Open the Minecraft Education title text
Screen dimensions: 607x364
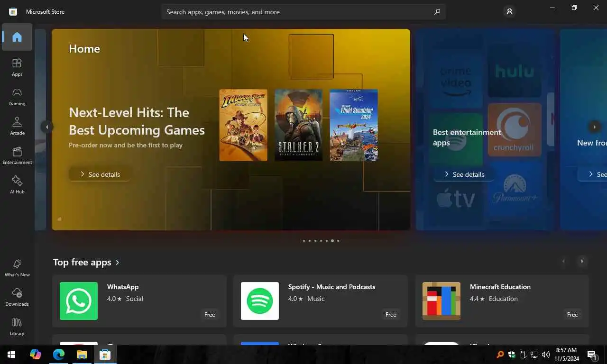[500, 287]
